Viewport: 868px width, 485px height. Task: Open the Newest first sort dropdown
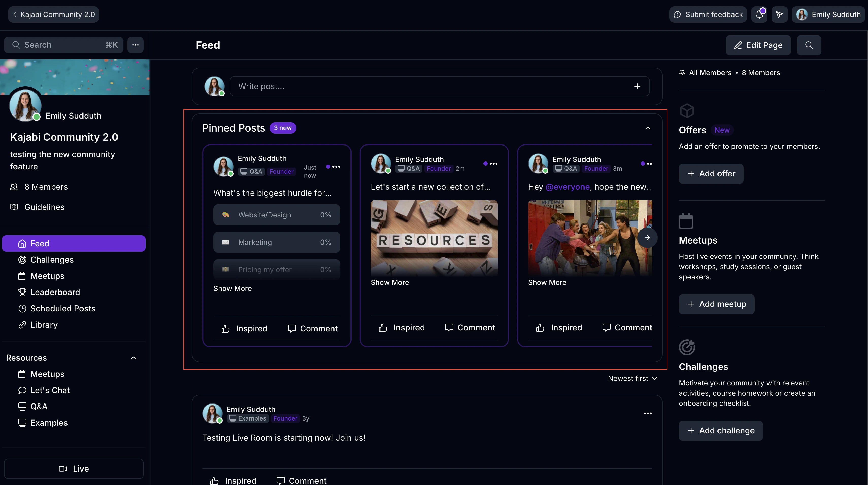[632, 378]
